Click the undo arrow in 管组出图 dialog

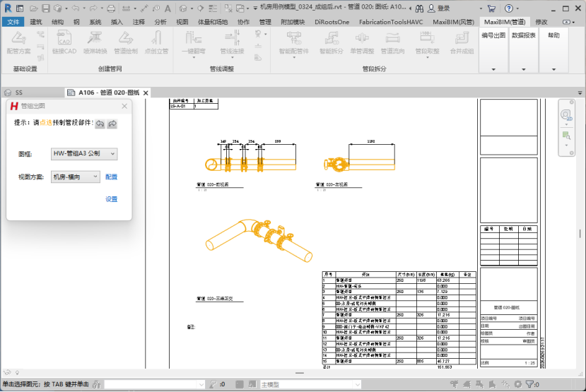(x=100, y=124)
